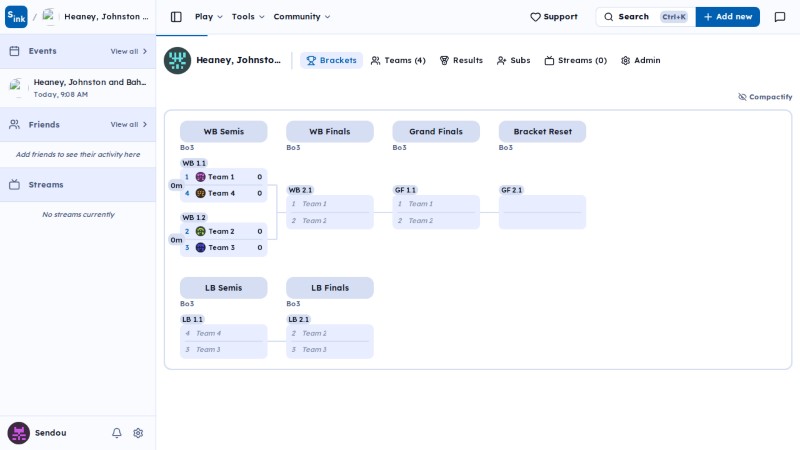
Task: Click the Sendou username
Action: [x=51, y=433]
